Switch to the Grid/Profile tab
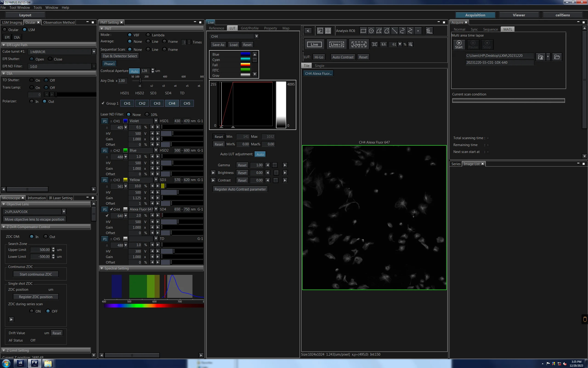Screen dimensions: 588x368 coord(249,28)
